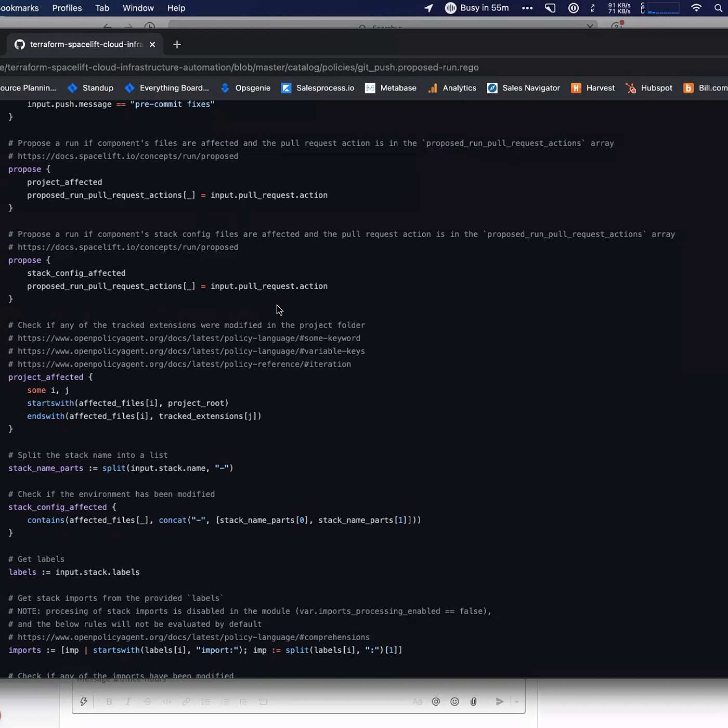The height and width of the screenshot is (728, 728).
Task: Click the '#comprehensions' openpolicyagent URL comment
Action: [x=189, y=637]
